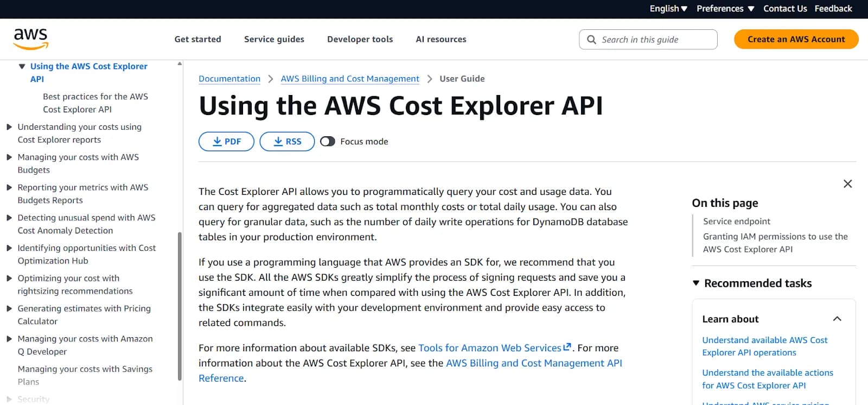The image size is (868, 405).
Task: Expand Managing your costs with AWS Budgets arrow
Action: coord(9,157)
